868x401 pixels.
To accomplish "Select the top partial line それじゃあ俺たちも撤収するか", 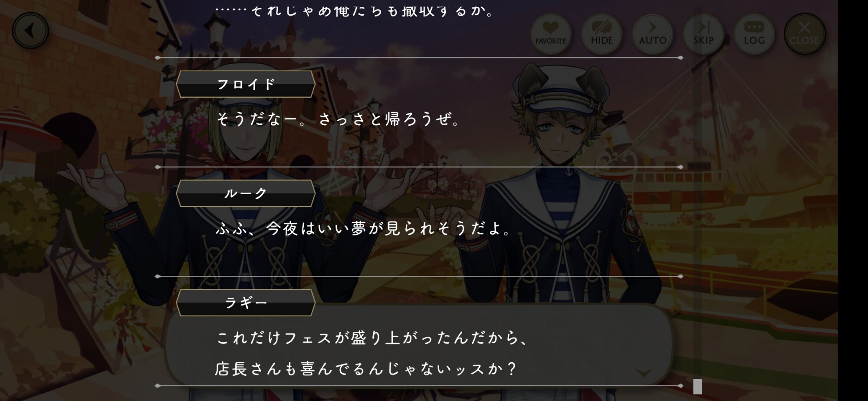I will [355, 10].
